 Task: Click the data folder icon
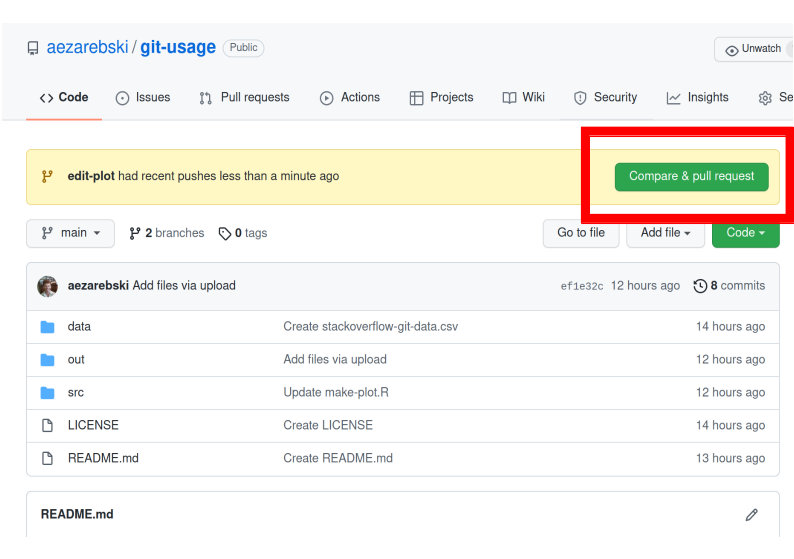pos(48,327)
